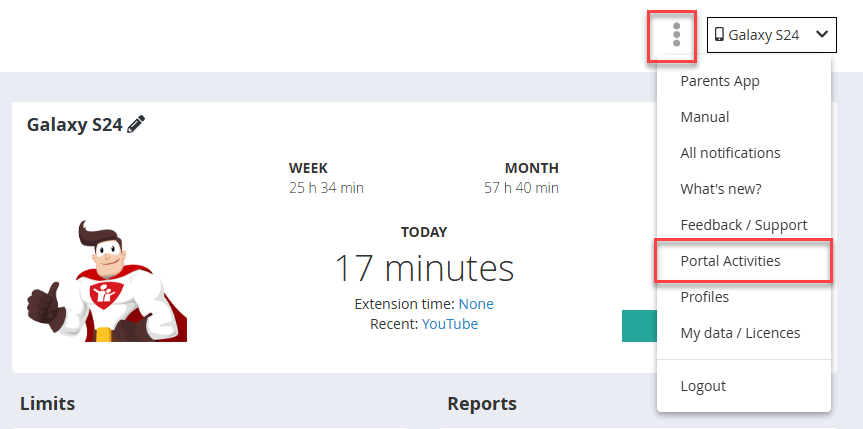Viewport: 863px width, 429px height.
Task: Select Parents App from the menu
Action: 720,81
